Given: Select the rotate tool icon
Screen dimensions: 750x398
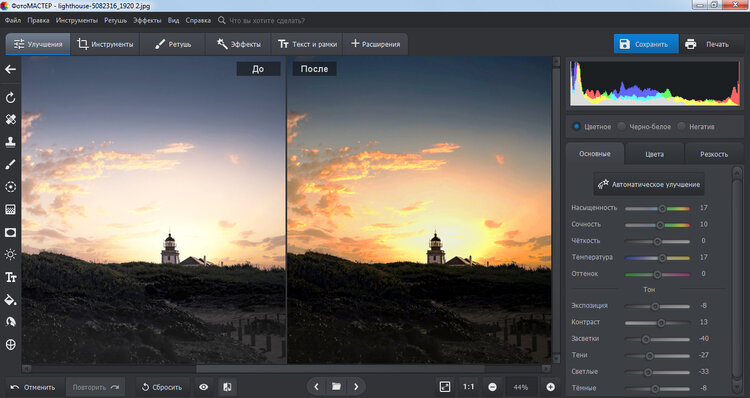Looking at the screenshot, I should click(10, 98).
